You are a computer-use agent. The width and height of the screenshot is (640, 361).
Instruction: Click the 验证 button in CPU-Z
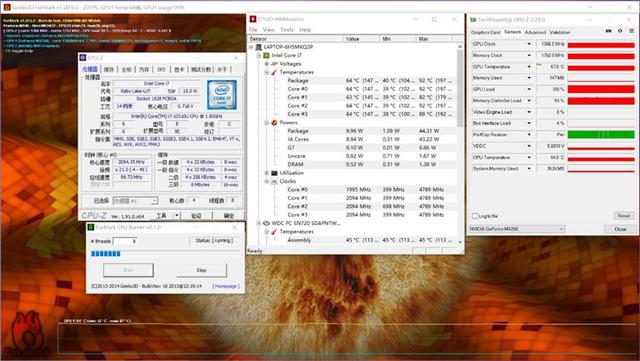coord(196,215)
